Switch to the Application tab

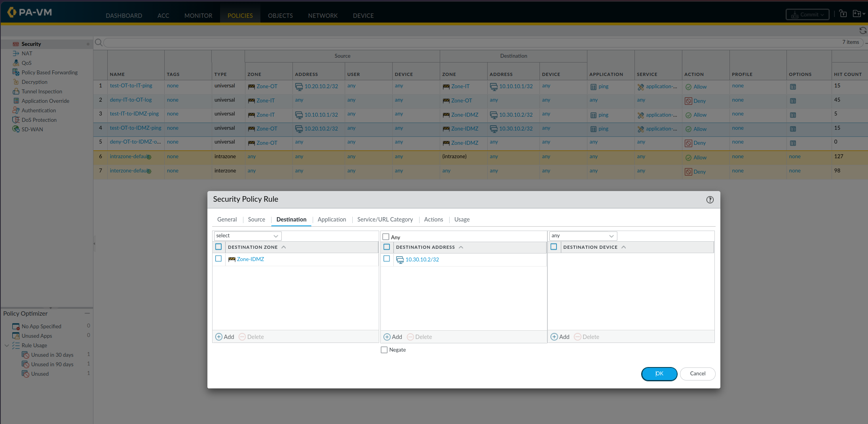(332, 220)
